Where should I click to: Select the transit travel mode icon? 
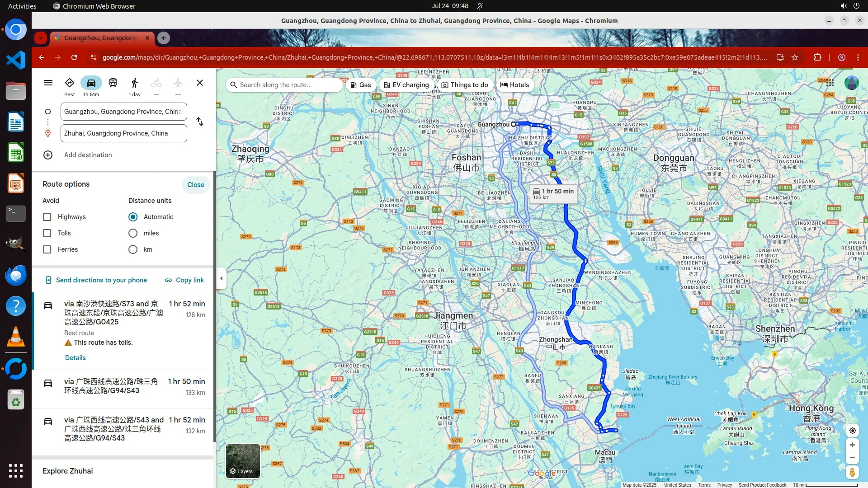[113, 83]
